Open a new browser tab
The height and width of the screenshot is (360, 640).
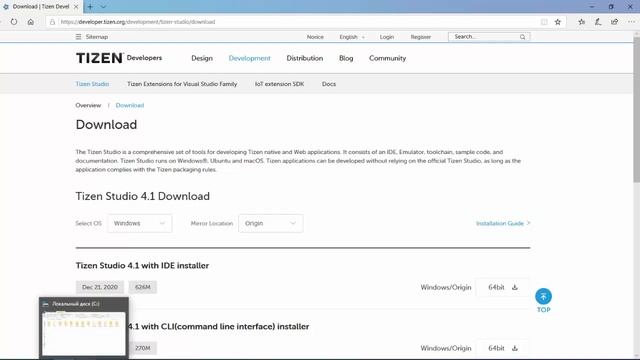tap(90, 7)
